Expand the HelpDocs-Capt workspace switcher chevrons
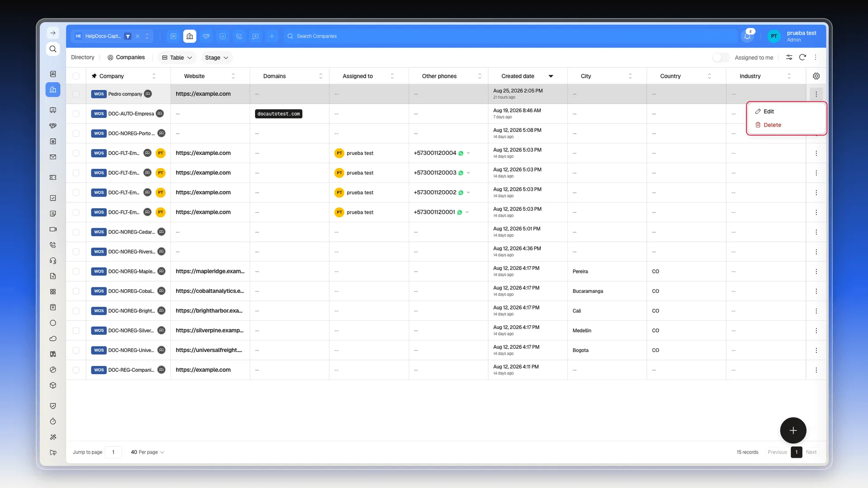The image size is (868, 488). pos(147,36)
